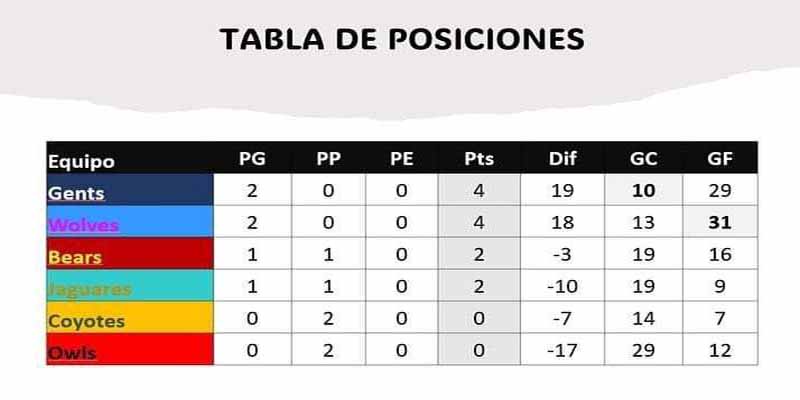
Task: Select the Owls team cell
Action: tap(130, 349)
